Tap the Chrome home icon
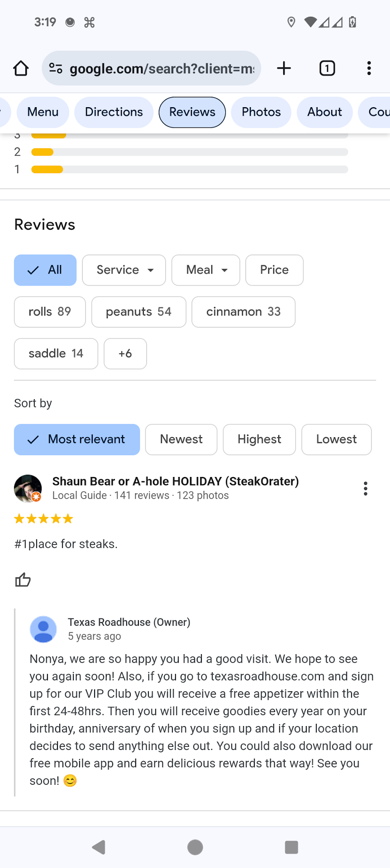The height and width of the screenshot is (868, 390). point(21,68)
